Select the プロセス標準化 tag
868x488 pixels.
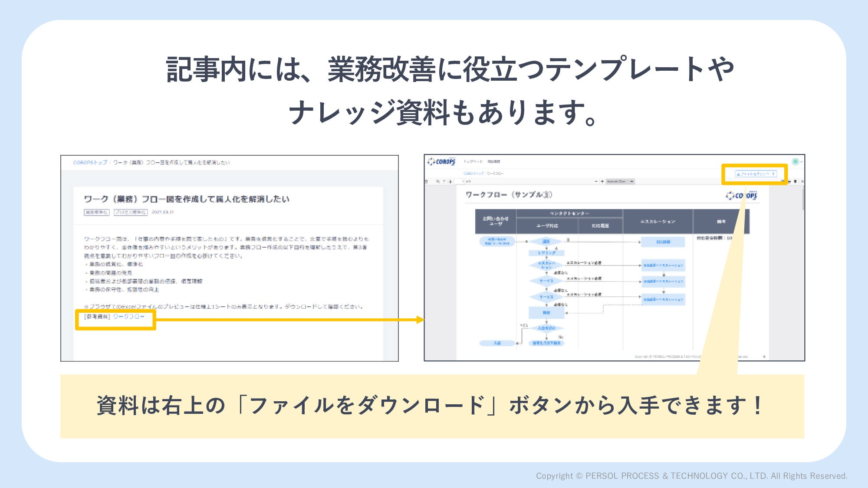(131, 212)
